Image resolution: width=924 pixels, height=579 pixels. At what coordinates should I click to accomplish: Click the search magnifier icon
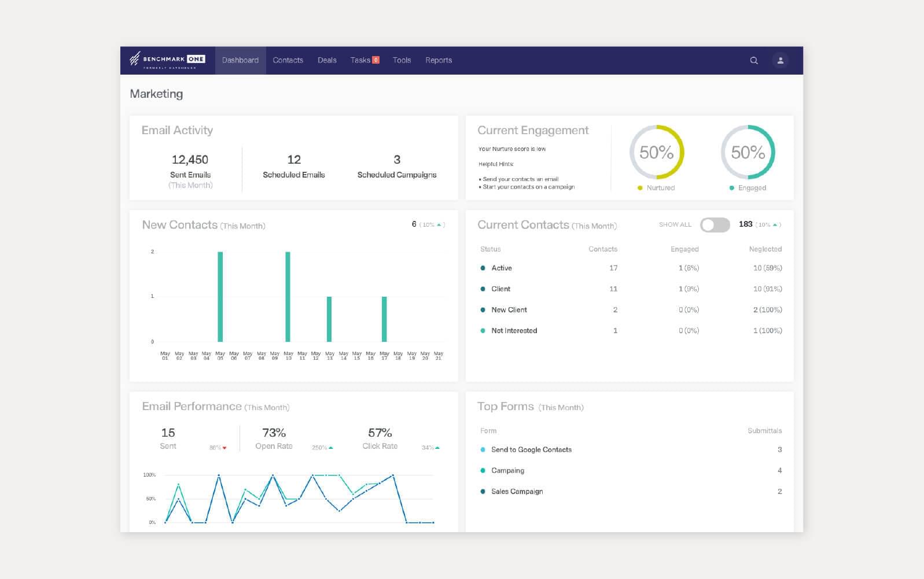coord(753,60)
